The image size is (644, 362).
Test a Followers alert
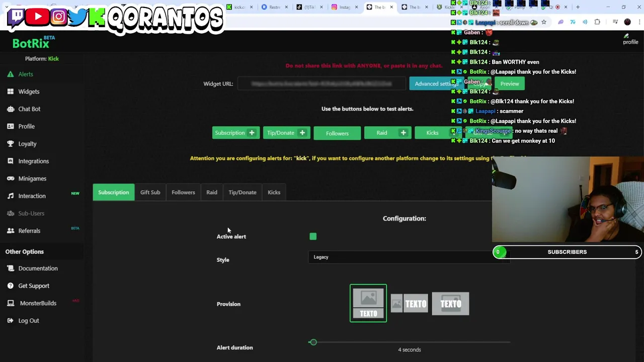coord(337,133)
